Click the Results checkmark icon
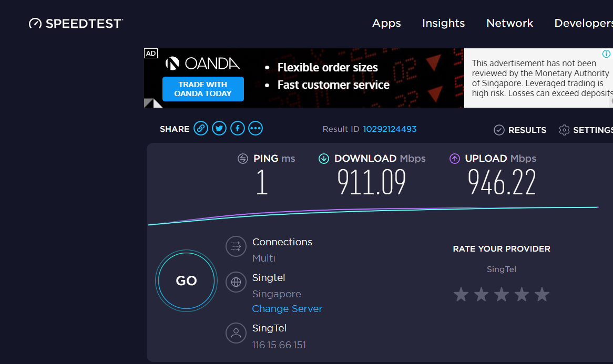Image resolution: width=613 pixels, height=364 pixels. (499, 130)
